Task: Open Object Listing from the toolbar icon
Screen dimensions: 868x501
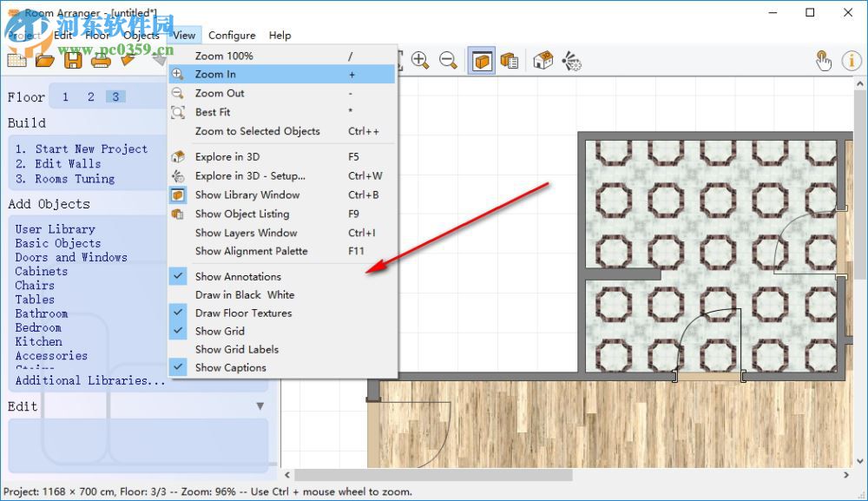Action: [x=510, y=61]
